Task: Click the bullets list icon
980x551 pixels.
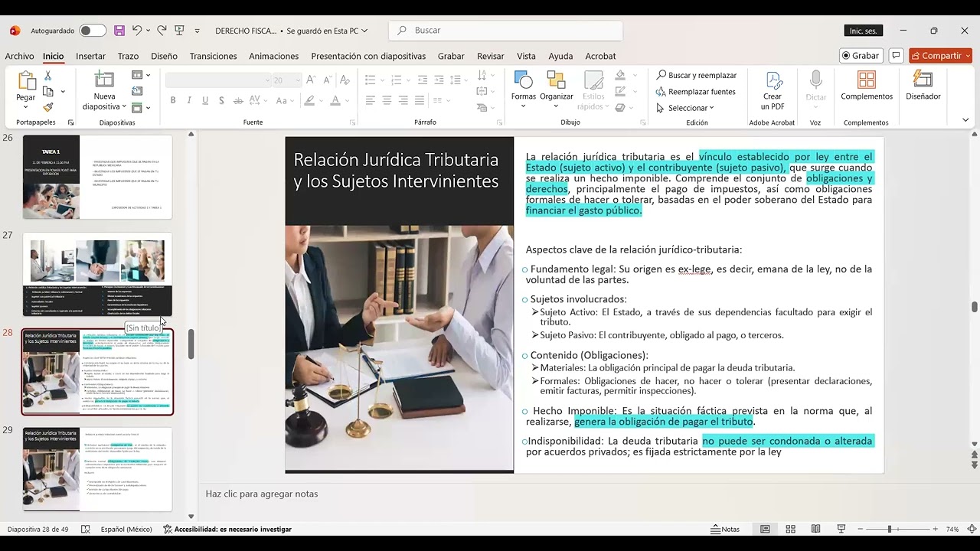Action: pos(371,80)
